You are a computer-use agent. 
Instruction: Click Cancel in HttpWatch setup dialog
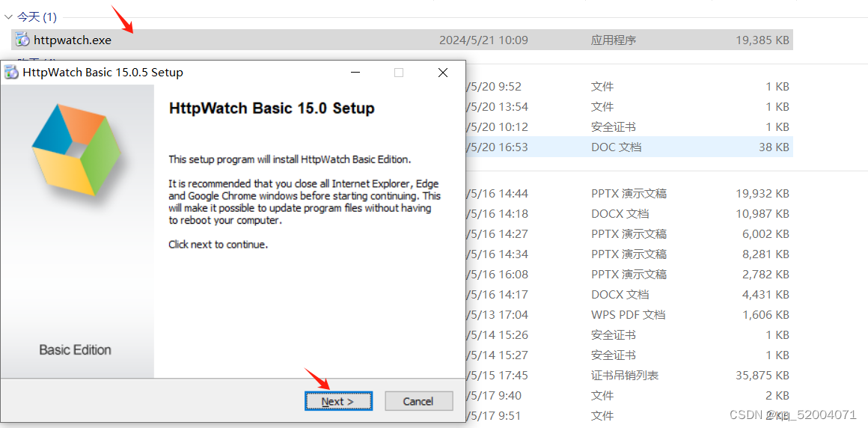click(418, 401)
